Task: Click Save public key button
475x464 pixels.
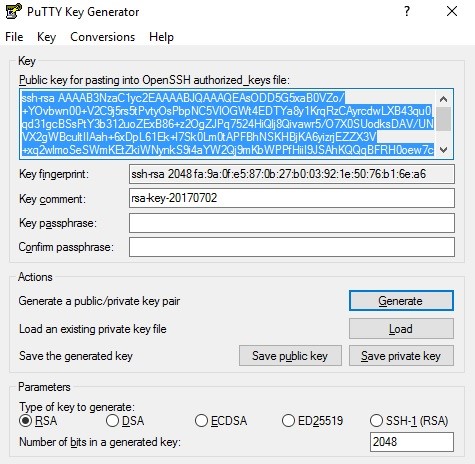Action: click(290, 356)
